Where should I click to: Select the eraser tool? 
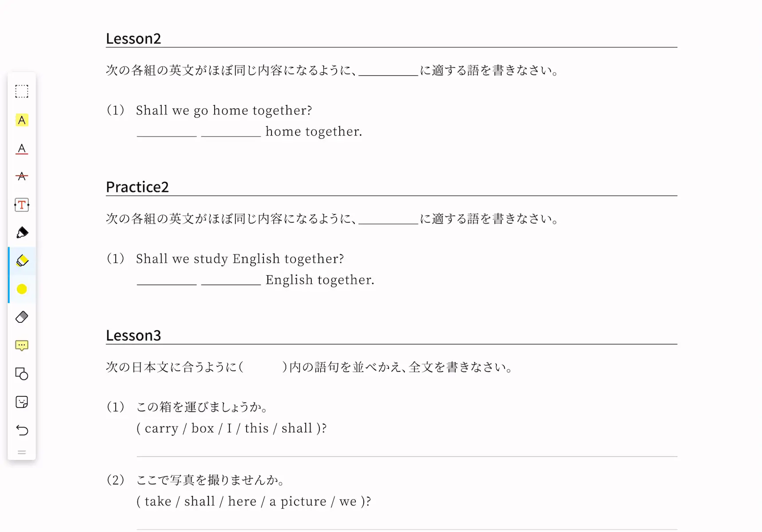22,317
